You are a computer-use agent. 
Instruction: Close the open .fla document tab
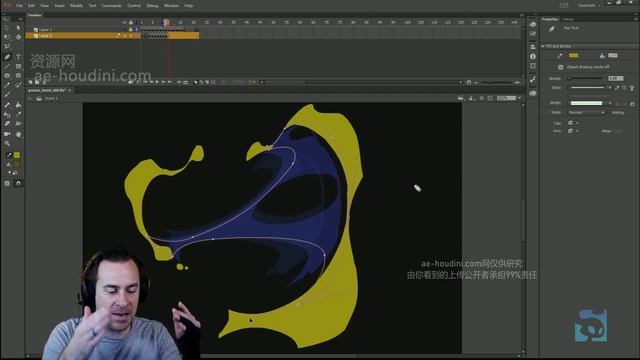70,90
